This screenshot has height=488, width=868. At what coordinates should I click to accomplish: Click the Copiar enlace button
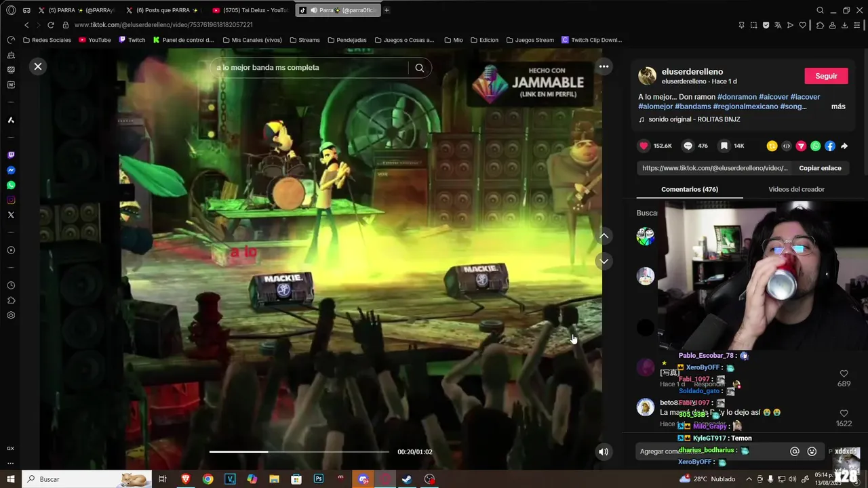(820, 168)
